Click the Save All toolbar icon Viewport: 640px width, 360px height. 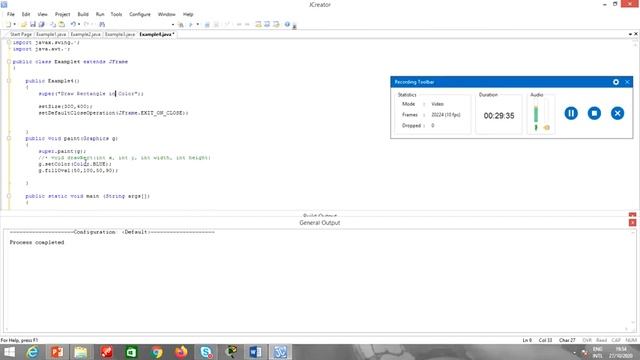(x=41, y=24)
